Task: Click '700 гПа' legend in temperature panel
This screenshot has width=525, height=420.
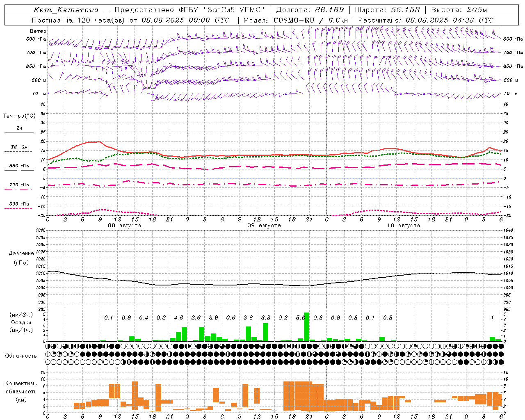Action: (x=19, y=185)
